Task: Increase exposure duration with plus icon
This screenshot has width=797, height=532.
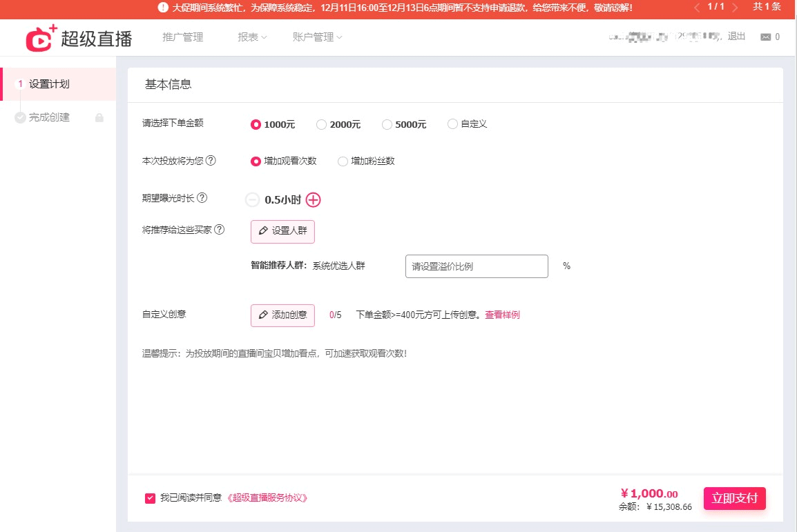Action: pos(314,200)
